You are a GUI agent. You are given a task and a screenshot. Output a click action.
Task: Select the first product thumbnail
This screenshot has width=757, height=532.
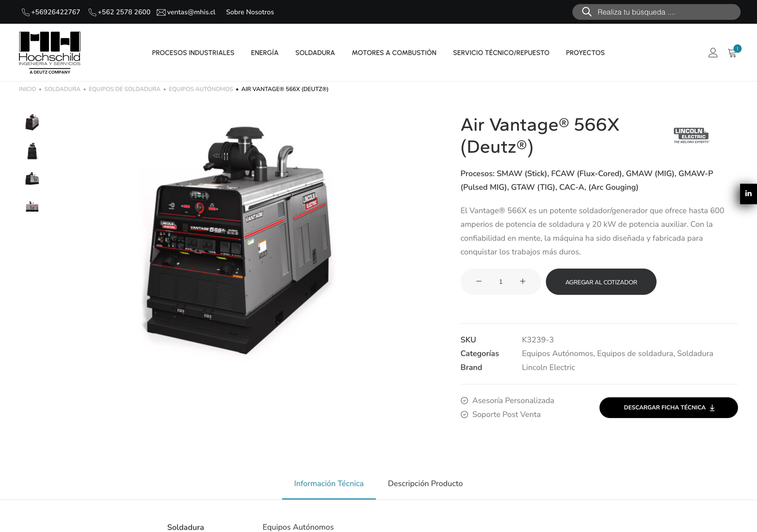point(32,122)
